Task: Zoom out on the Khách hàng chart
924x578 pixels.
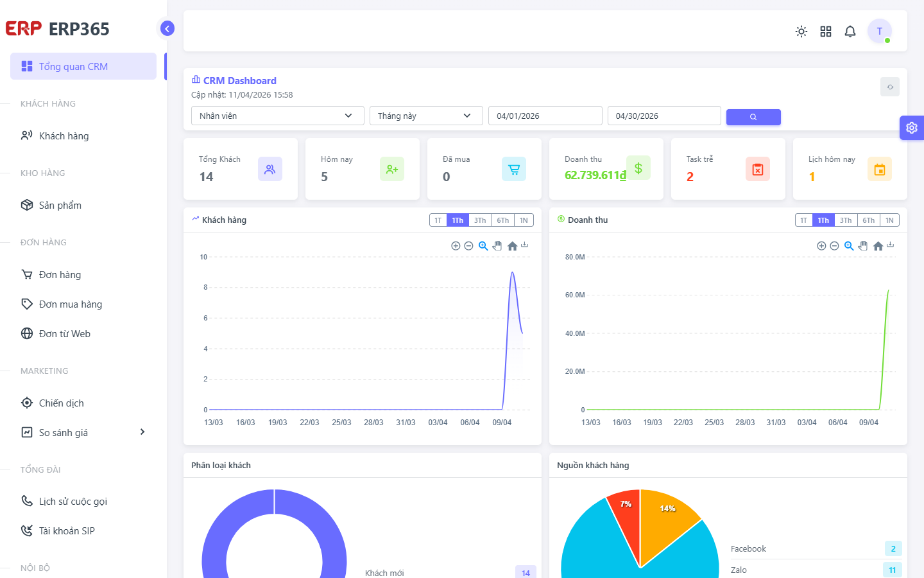Action: 468,246
